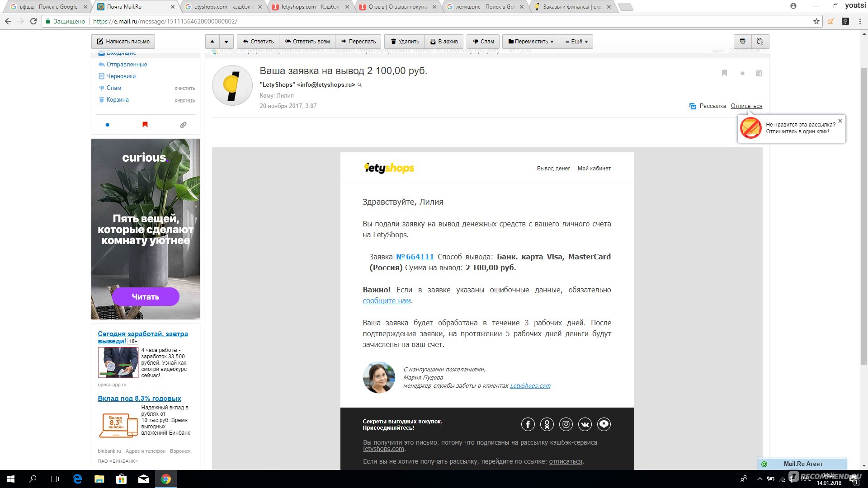This screenshot has height=488, width=868.
Task: Switch to 'Заказы и финансы' tab
Action: [x=572, y=7]
